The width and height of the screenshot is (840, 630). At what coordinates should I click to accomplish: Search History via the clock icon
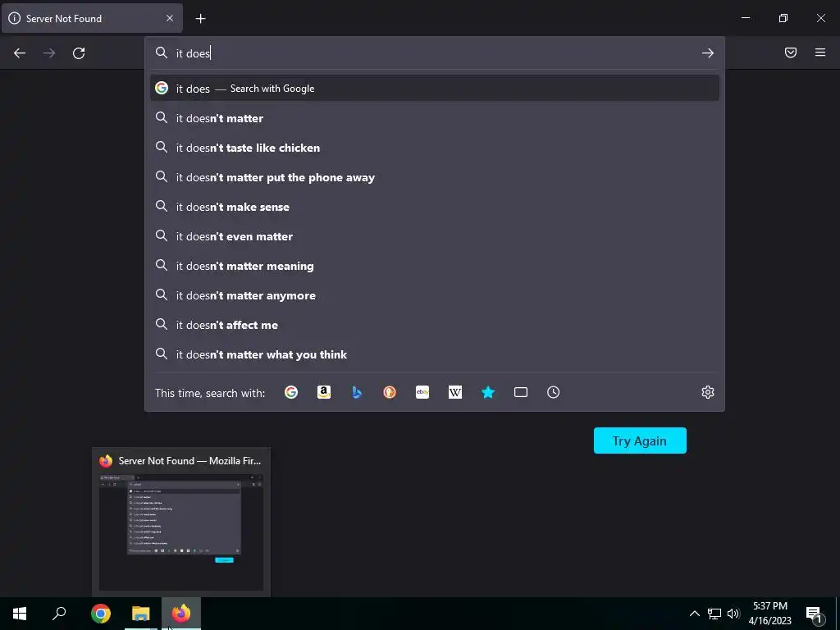coord(554,392)
